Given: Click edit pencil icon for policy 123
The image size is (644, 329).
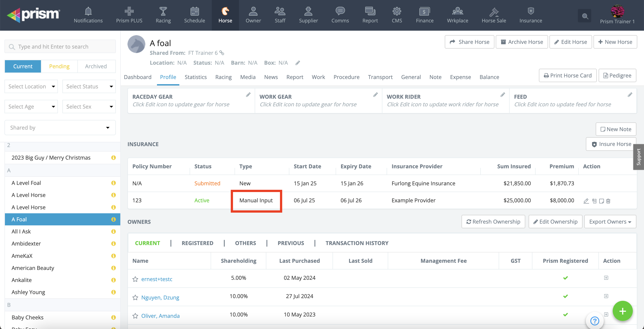Looking at the screenshot, I should (586, 201).
